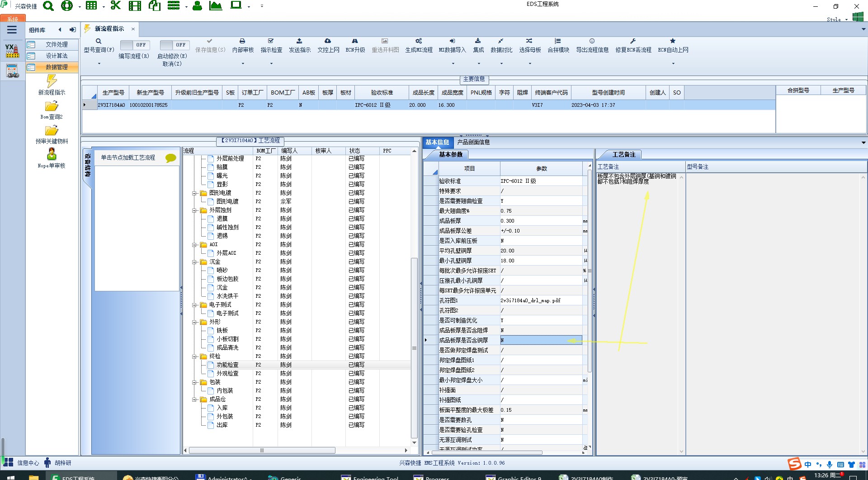Collapse the 外层蚀刻 folder in the process tree
The image size is (868, 480).
[194, 210]
